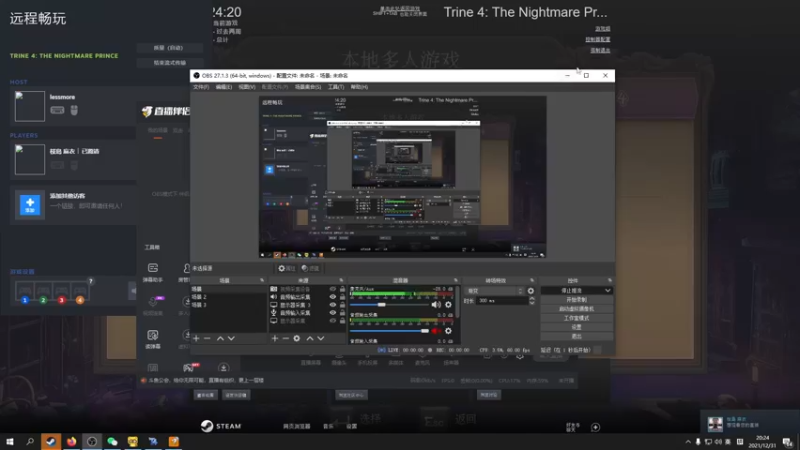
Task: Open the 文件(F) menu in OBS
Action: point(201,87)
